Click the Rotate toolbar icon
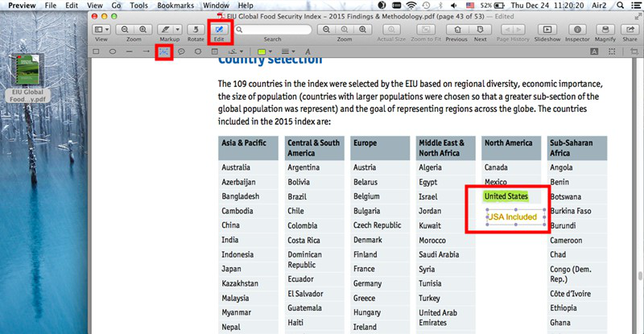The height and width of the screenshot is (334, 644). [x=195, y=29]
